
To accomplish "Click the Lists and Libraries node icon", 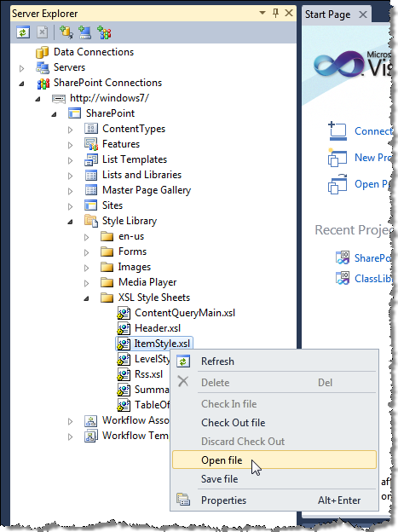I will coord(91,175).
